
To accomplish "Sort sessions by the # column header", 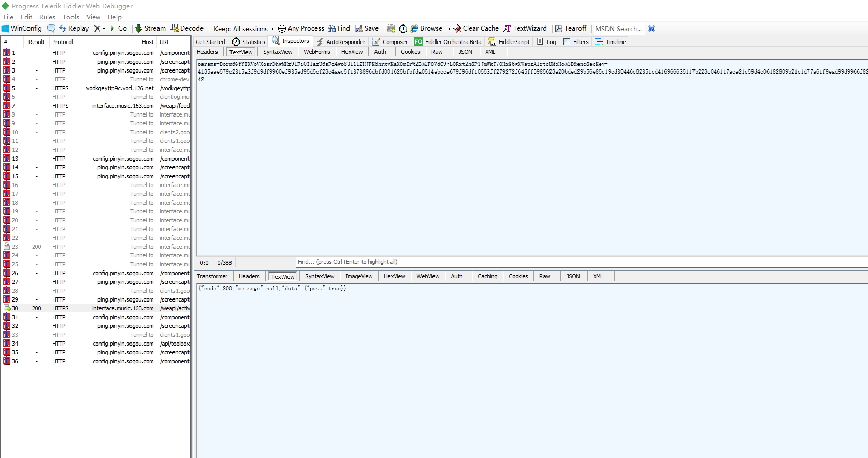I will [12, 42].
